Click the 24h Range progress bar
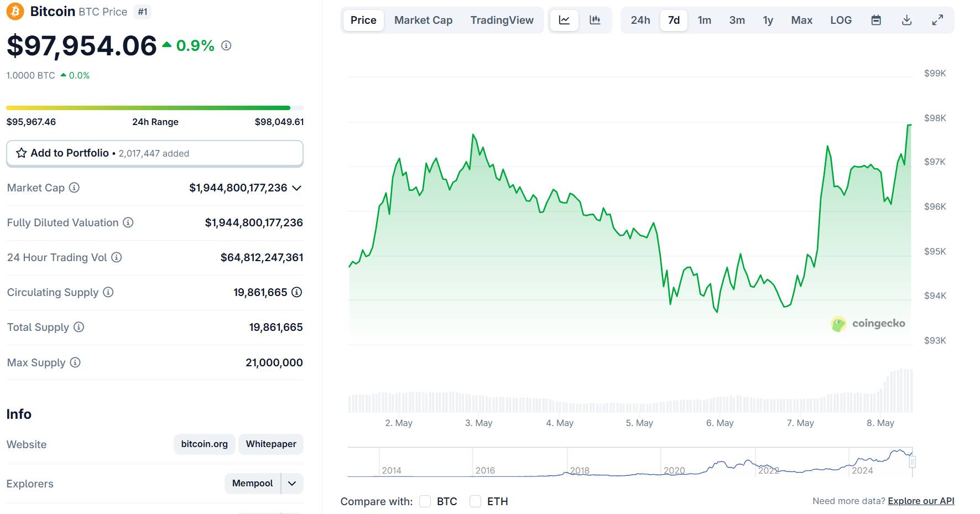980x514 pixels. (x=155, y=108)
